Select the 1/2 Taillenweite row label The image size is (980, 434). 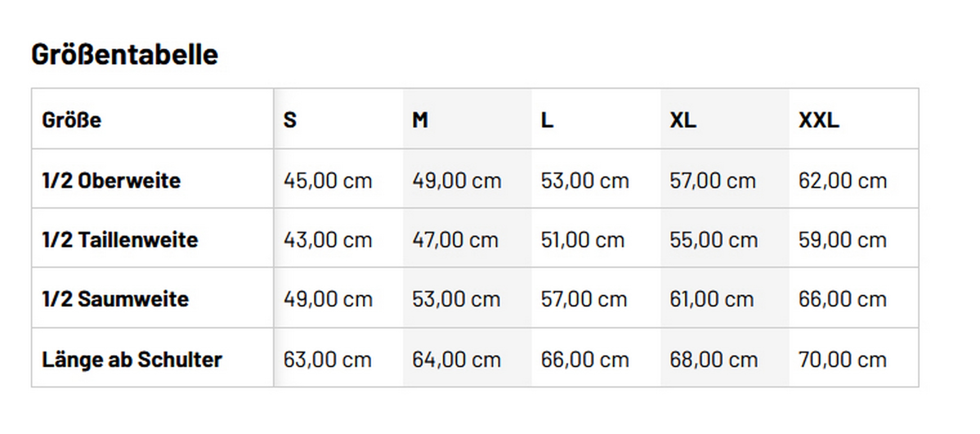[x=120, y=240]
